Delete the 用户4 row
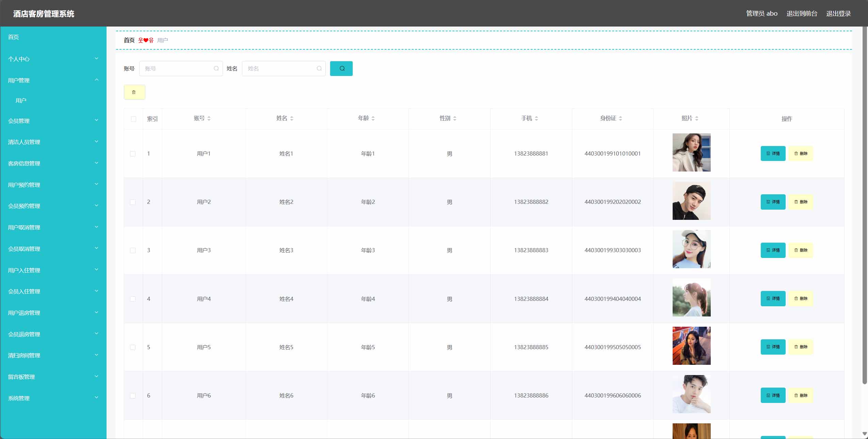The width and height of the screenshot is (868, 439). tap(801, 298)
